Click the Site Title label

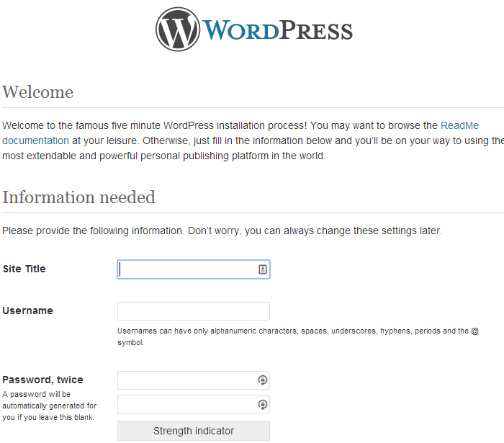tap(24, 269)
